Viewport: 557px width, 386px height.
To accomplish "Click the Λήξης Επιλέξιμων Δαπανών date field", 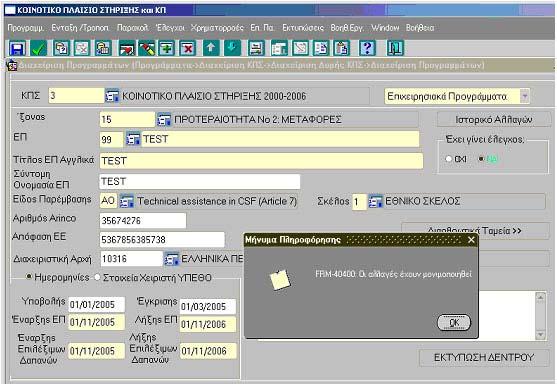I will pos(208,351).
